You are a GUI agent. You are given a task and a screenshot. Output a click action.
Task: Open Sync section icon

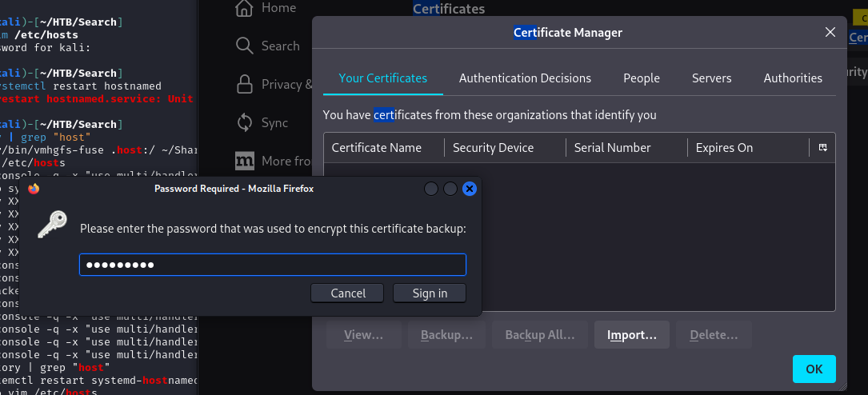(244, 122)
